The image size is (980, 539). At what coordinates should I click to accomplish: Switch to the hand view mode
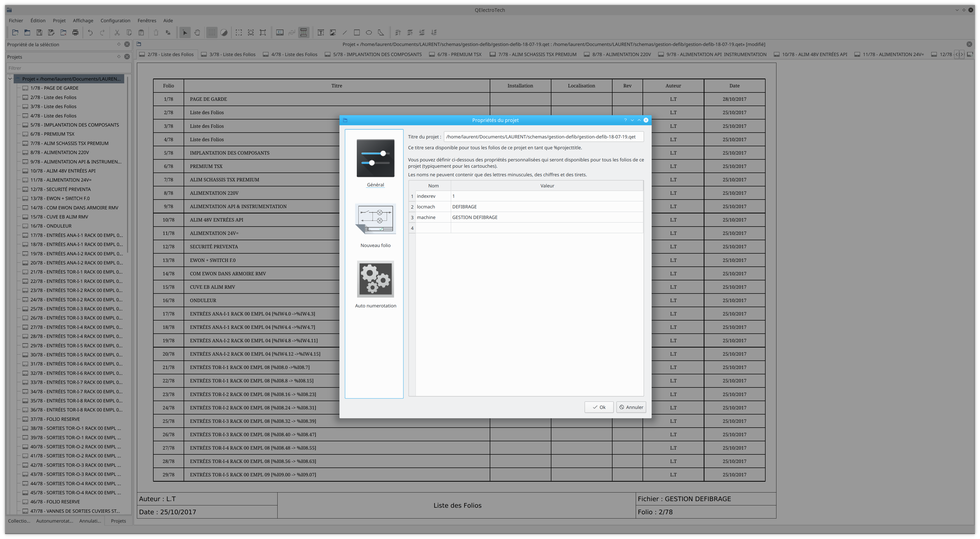point(197,33)
